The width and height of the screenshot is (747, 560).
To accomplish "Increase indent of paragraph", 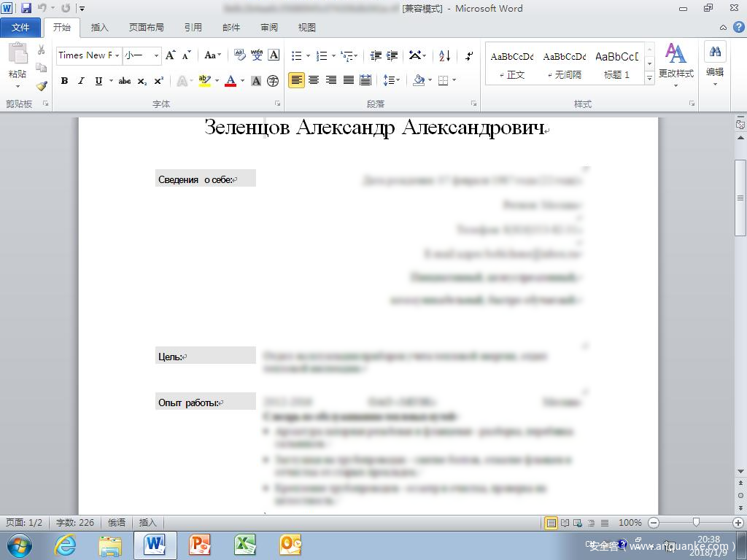I will click(392, 55).
